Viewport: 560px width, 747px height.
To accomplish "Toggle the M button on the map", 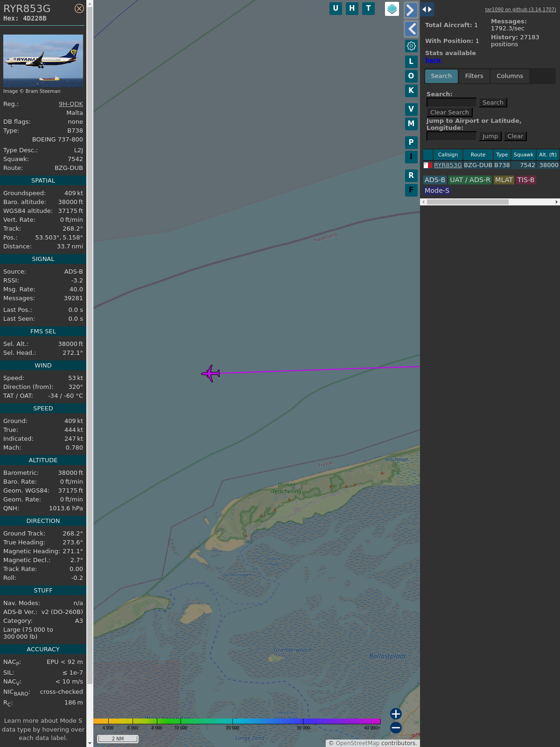I will (411, 124).
